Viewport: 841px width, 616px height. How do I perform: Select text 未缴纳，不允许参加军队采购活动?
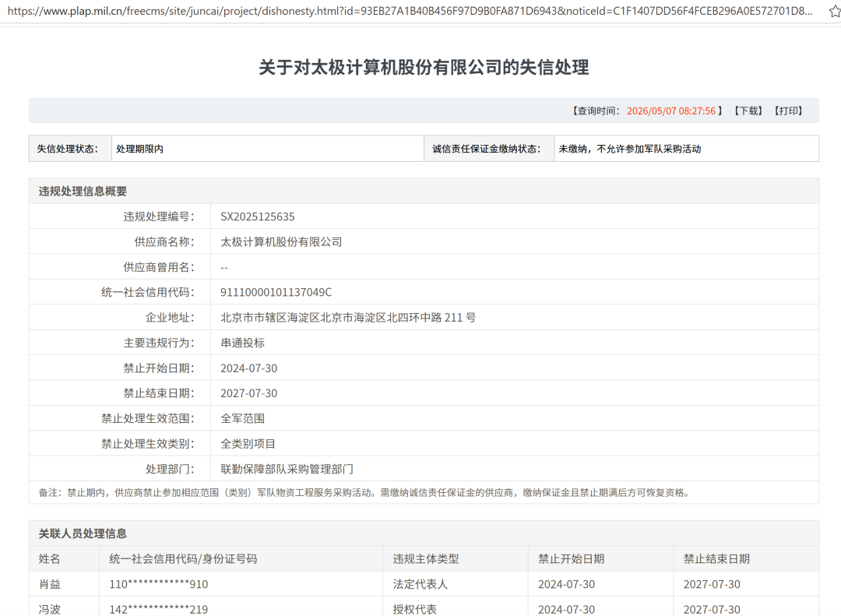tap(630, 150)
